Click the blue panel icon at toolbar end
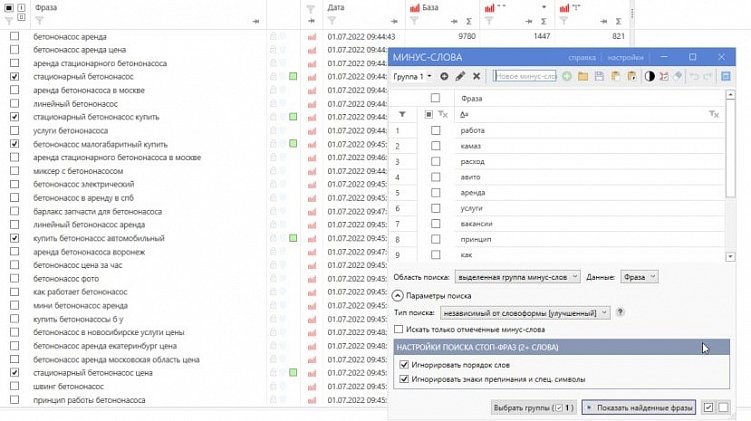 (x=726, y=76)
